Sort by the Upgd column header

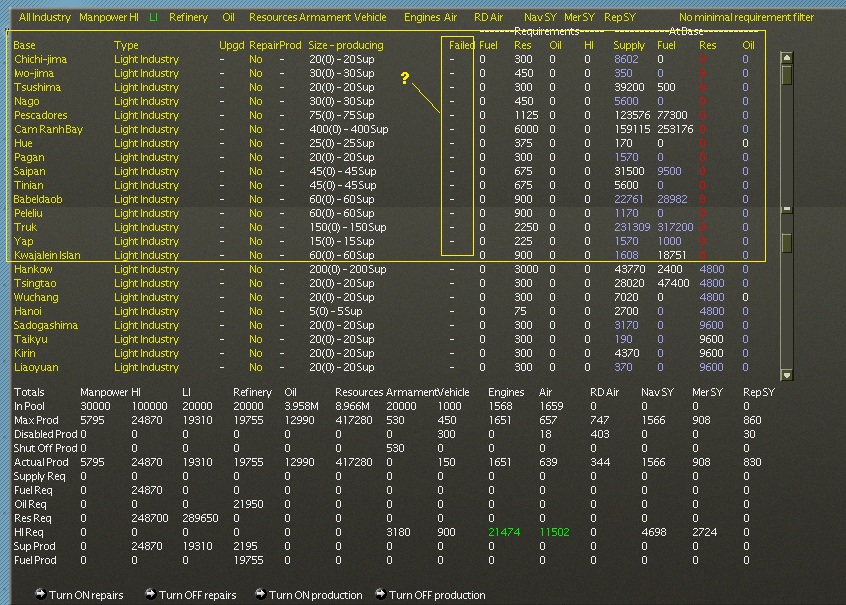(232, 45)
